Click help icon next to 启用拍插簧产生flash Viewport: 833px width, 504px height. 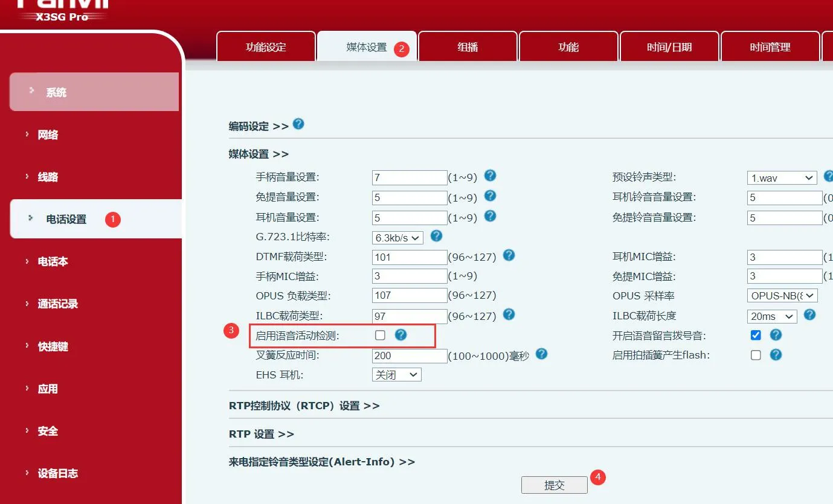(776, 355)
